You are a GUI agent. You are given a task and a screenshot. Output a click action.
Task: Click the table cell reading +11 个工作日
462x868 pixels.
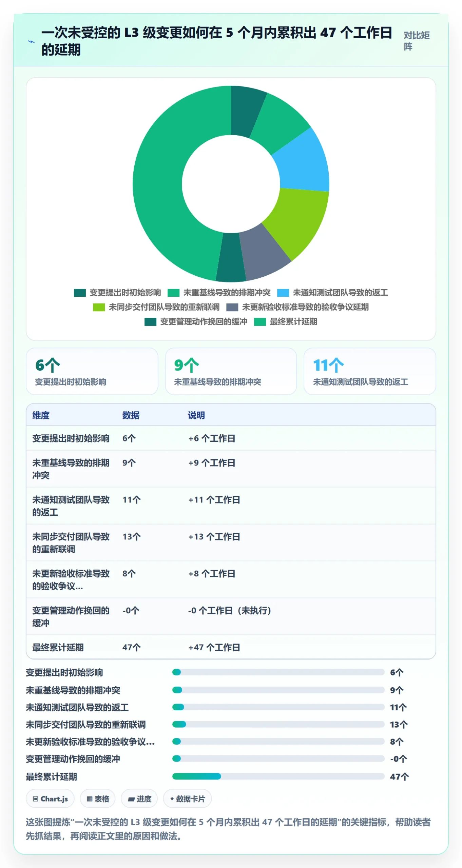pyautogui.click(x=214, y=500)
